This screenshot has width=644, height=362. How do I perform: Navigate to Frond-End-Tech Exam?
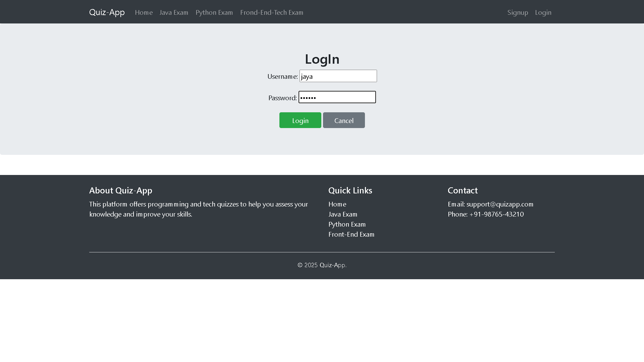click(272, 12)
